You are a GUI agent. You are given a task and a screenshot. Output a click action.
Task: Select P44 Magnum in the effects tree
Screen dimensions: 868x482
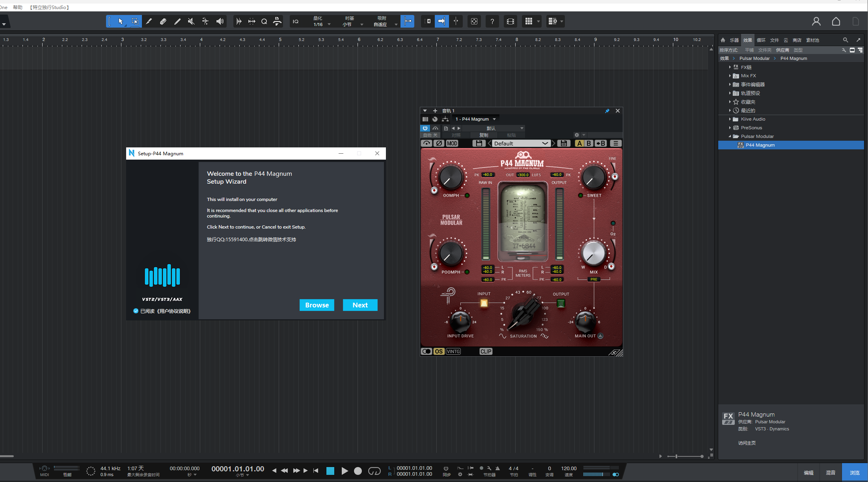click(x=760, y=145)
